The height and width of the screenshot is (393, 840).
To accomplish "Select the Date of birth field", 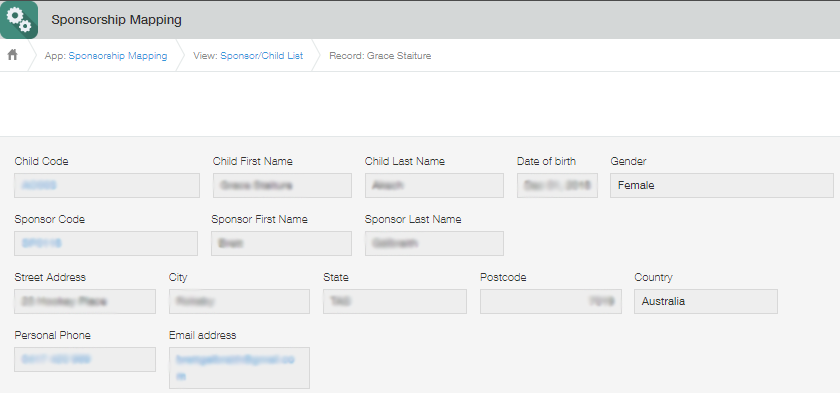I will tap(557, 185).
